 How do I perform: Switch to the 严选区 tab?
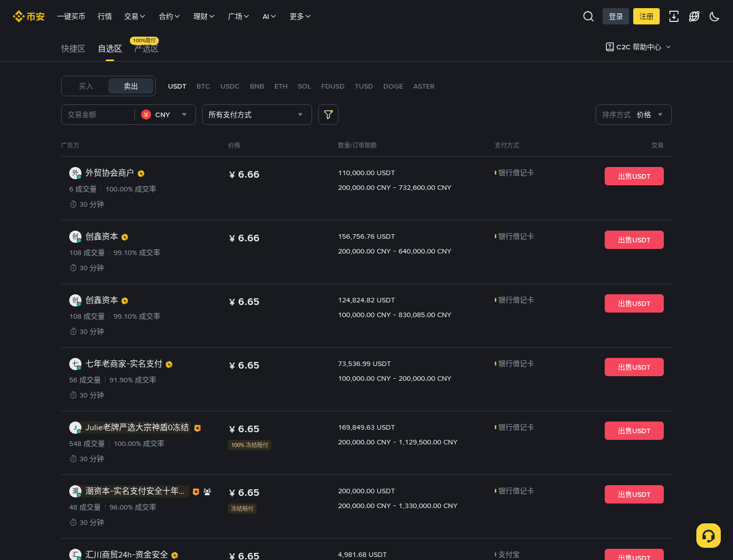point(147,49)
